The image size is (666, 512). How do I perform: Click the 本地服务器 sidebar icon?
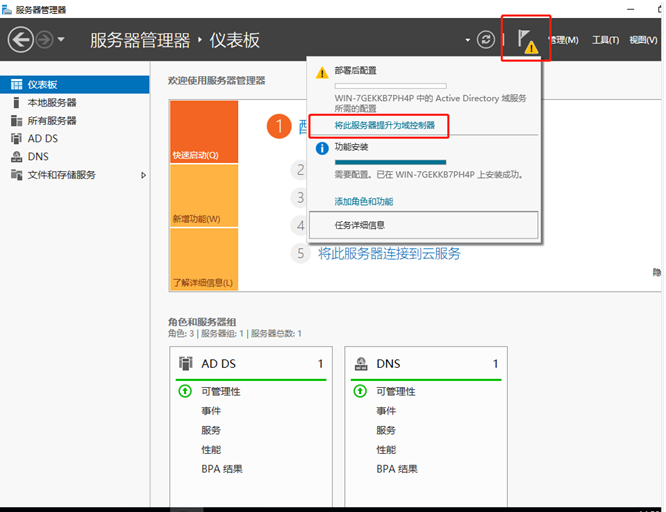[x=17, y=102]
